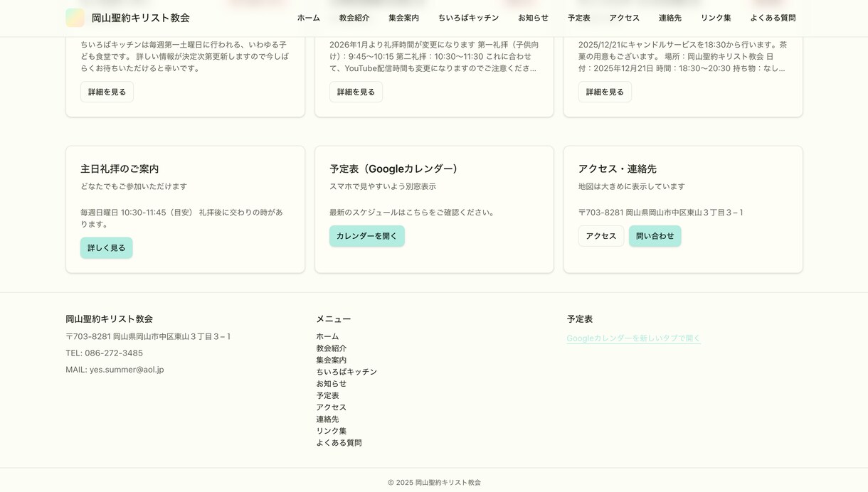Go to ホーム in top navigation
868x492 pixels.
tap(309, 18)
